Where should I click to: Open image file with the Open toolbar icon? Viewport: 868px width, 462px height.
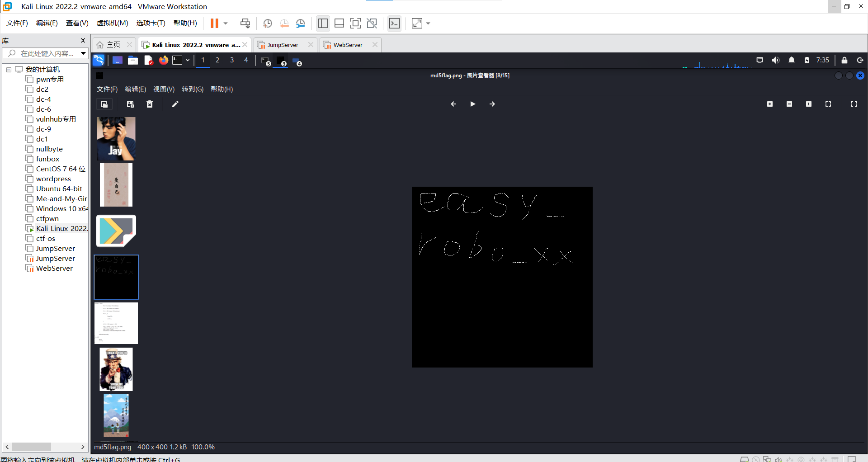104,104
